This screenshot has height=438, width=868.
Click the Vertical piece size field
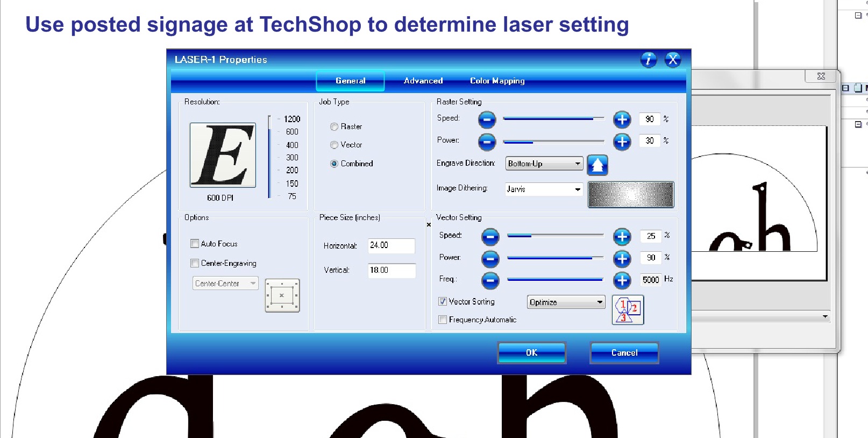pos(391,270)
